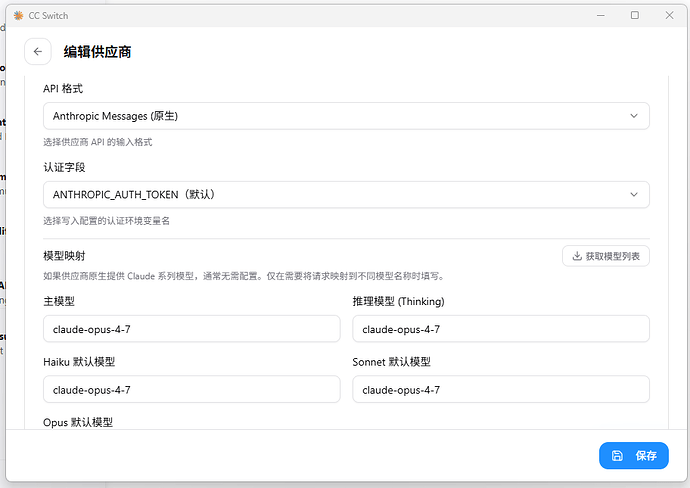Click the hint text 选择写入配置的认证环境变量名

106,221
